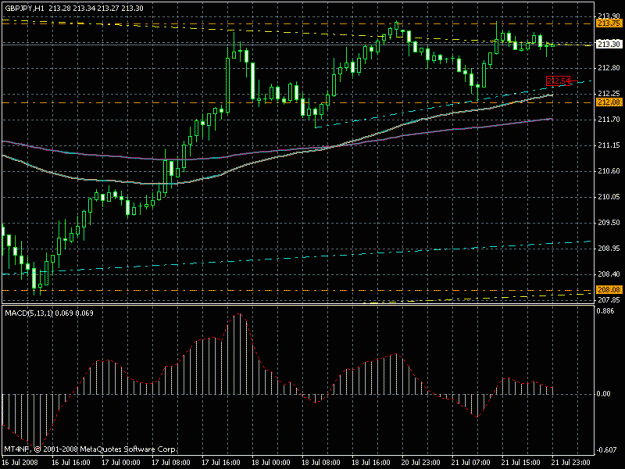Click the 21 Jul 23:00 time label

click(571, 463)
